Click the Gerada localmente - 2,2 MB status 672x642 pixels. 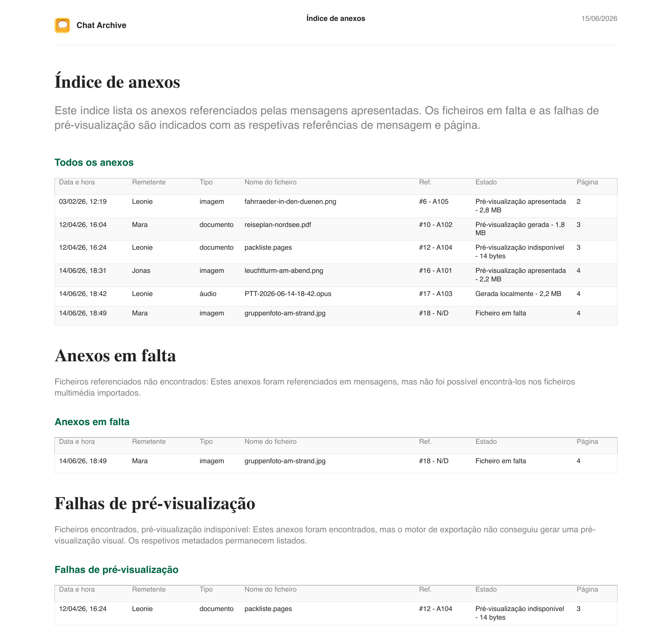pos(518,294)
